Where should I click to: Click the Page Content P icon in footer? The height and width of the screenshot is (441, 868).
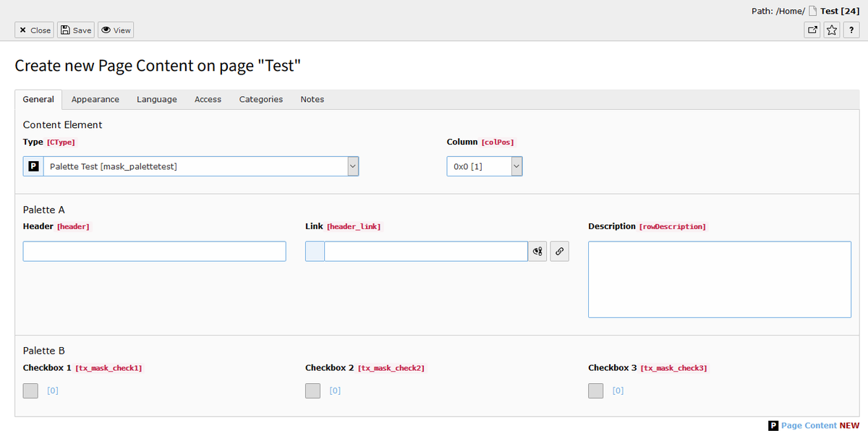pos(773,426)
